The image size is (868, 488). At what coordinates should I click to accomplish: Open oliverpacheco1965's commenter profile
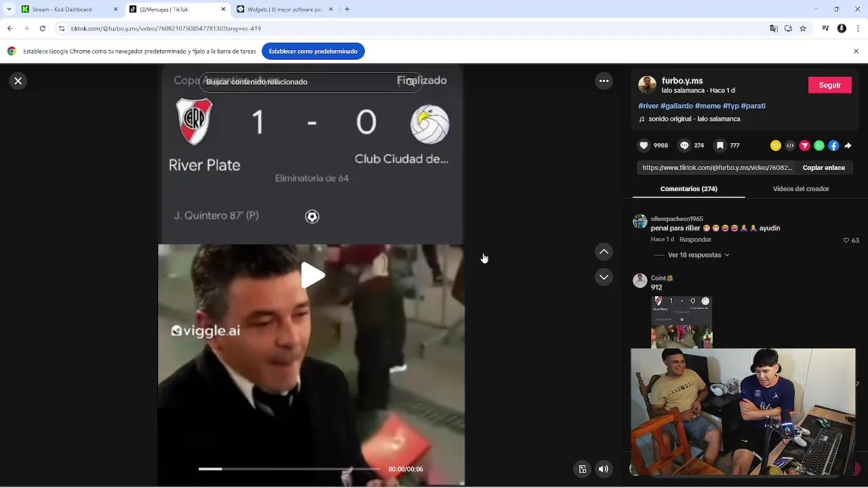pyautogui.click(x=677, y=219)
